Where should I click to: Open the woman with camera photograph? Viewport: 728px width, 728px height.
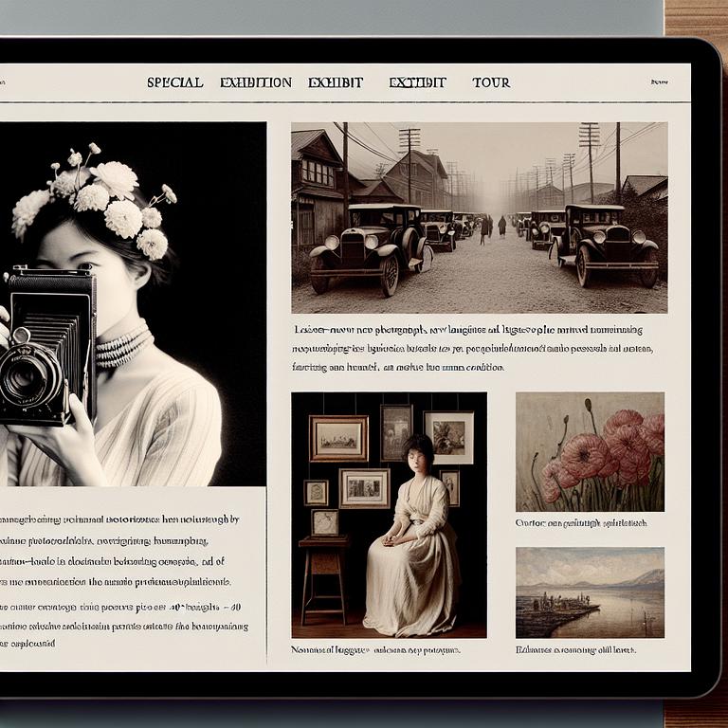[133, 303]
